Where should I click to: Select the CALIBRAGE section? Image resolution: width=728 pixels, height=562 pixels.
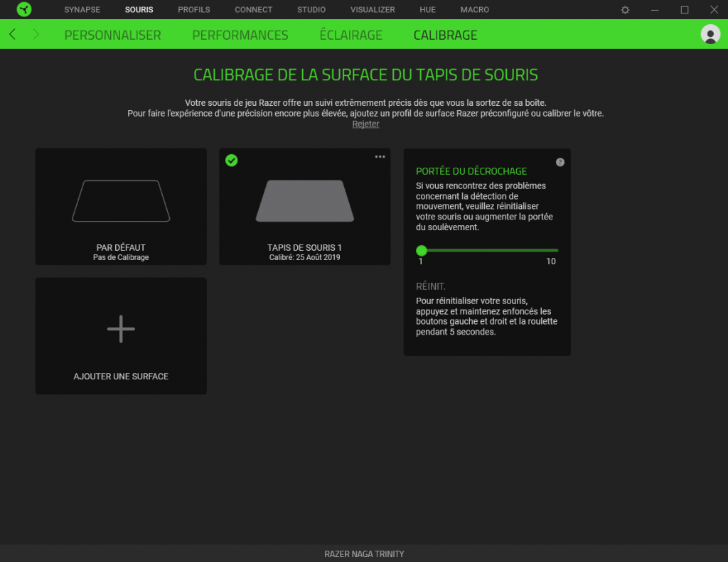445,35
